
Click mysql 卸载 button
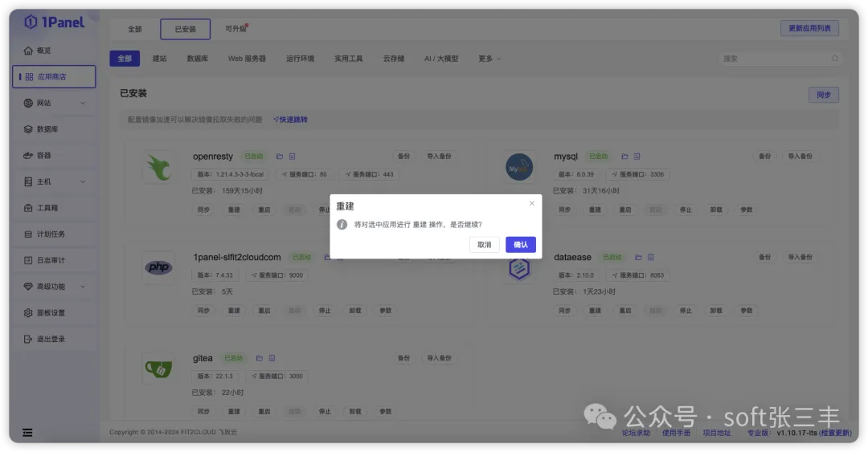pos(716,210)
